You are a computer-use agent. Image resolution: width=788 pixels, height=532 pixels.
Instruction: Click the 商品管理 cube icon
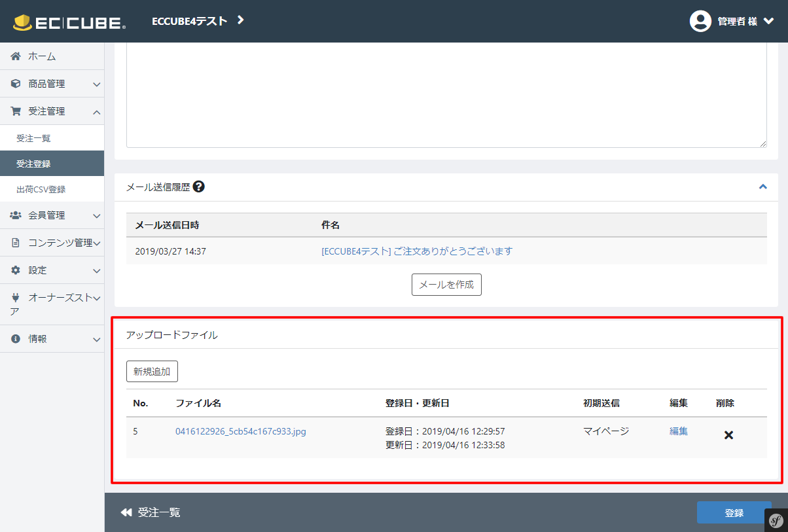[x=16, y=84]
